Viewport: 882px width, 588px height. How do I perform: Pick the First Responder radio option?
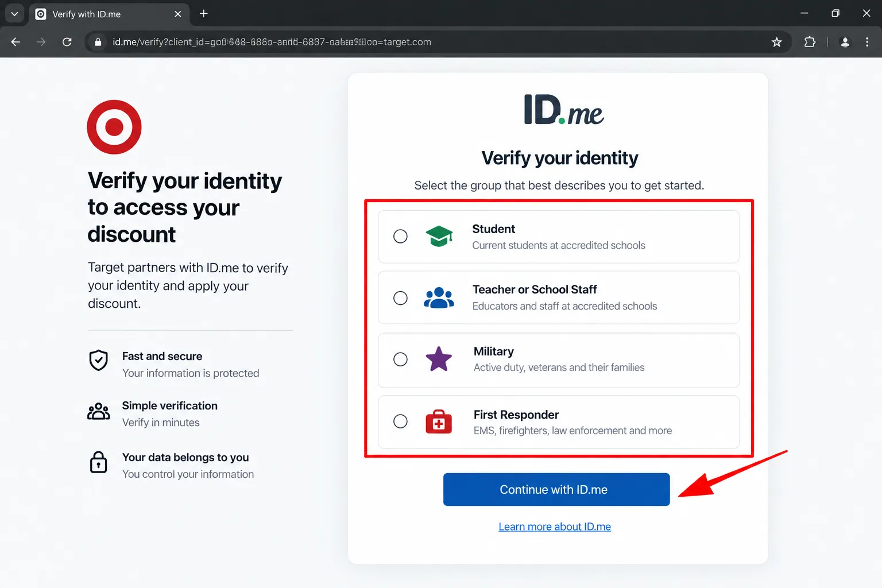(400, 421)
